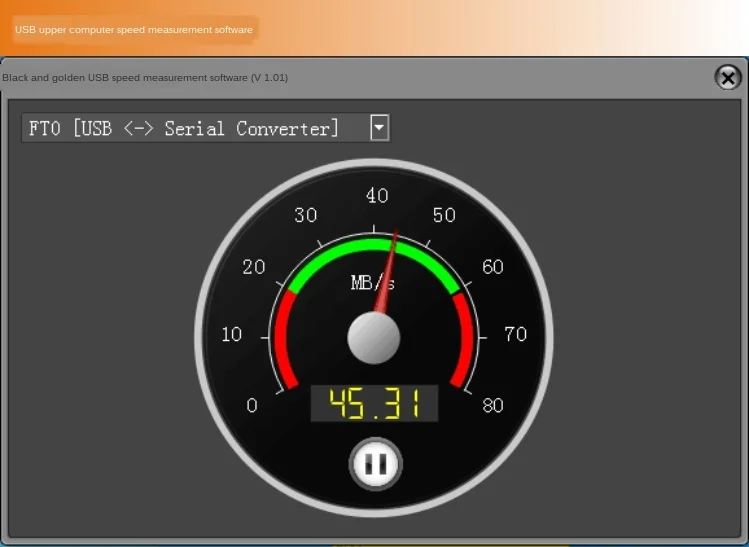Click the 20 mark on the gauge
The image size is (749, 547).
point(254,267)
